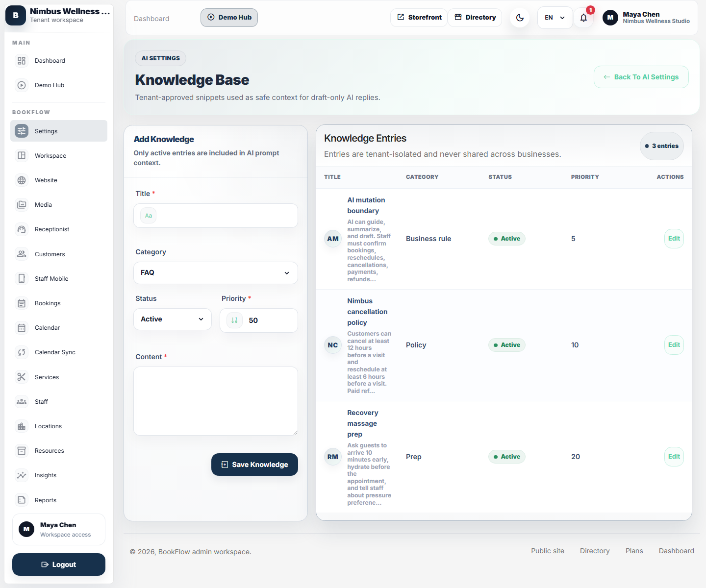This screenshot has height=588, width=706.
Task: Click the Priority value field
Action: click(259, 320)
